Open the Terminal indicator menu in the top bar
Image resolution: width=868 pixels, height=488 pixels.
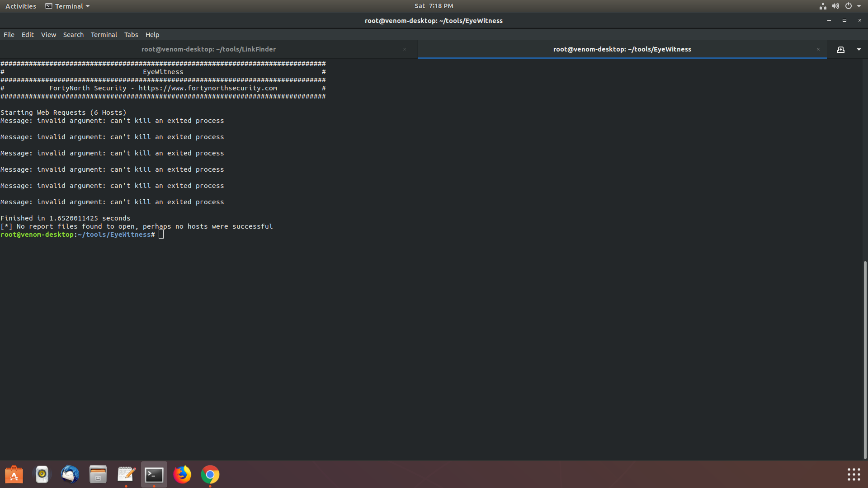click(x=67, y=6)
